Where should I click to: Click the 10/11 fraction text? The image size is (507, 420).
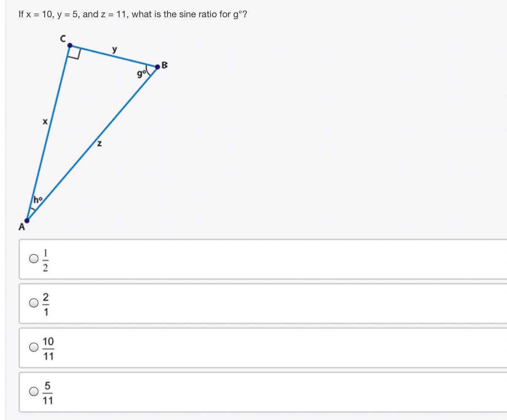click(48, 348)
